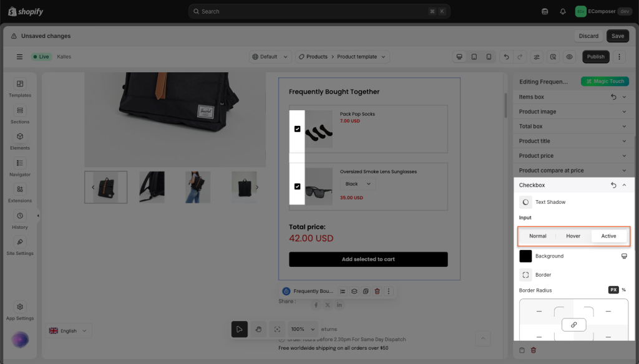The height and width of the screenshot is (364, 639).
Task: Click the undo arrow in top toolbar
Action: [506, 57]
